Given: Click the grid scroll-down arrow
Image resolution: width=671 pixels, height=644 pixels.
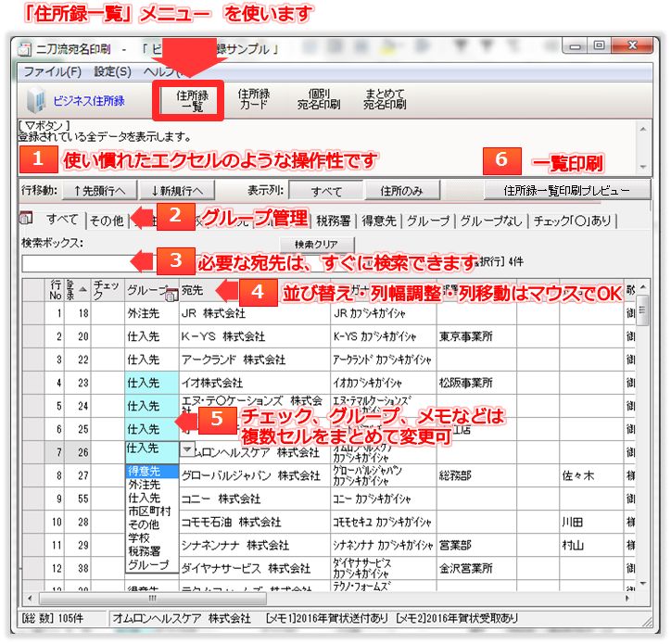Looking at the screenshot, I should pos(642,584).
